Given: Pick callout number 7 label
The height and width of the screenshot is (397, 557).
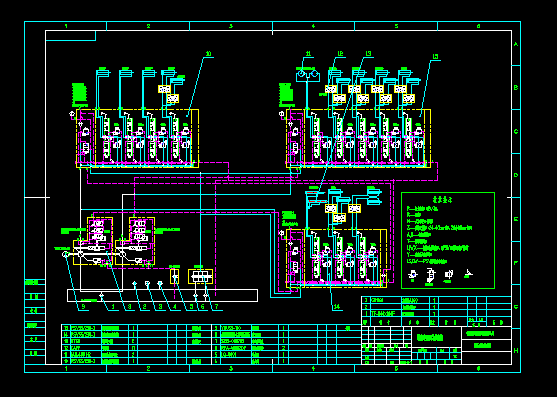Looking at the screenshot, I should (x=217, y=306).
